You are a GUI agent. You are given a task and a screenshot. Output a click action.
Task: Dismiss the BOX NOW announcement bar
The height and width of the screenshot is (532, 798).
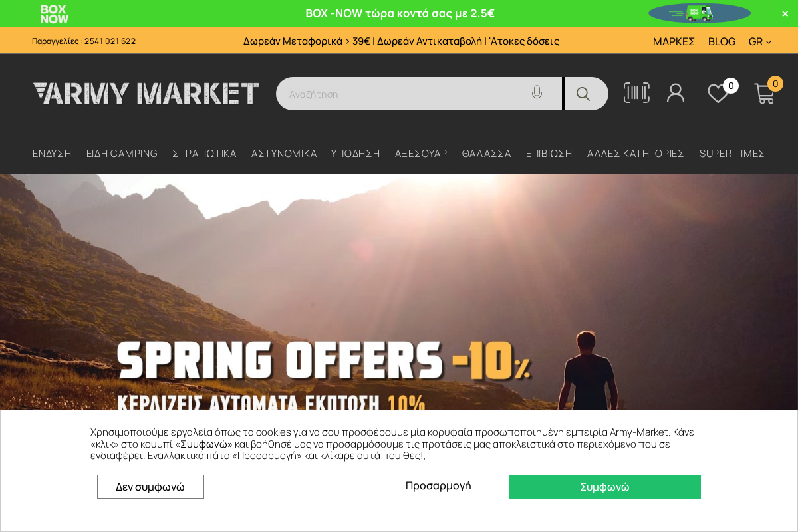click(785, 13)
